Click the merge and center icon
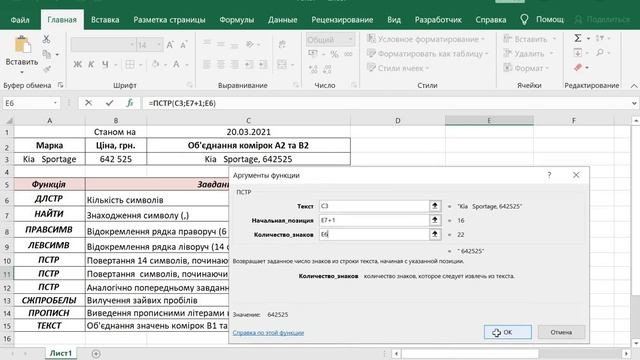This screenshot has height=360, width=640. (282, 64)
